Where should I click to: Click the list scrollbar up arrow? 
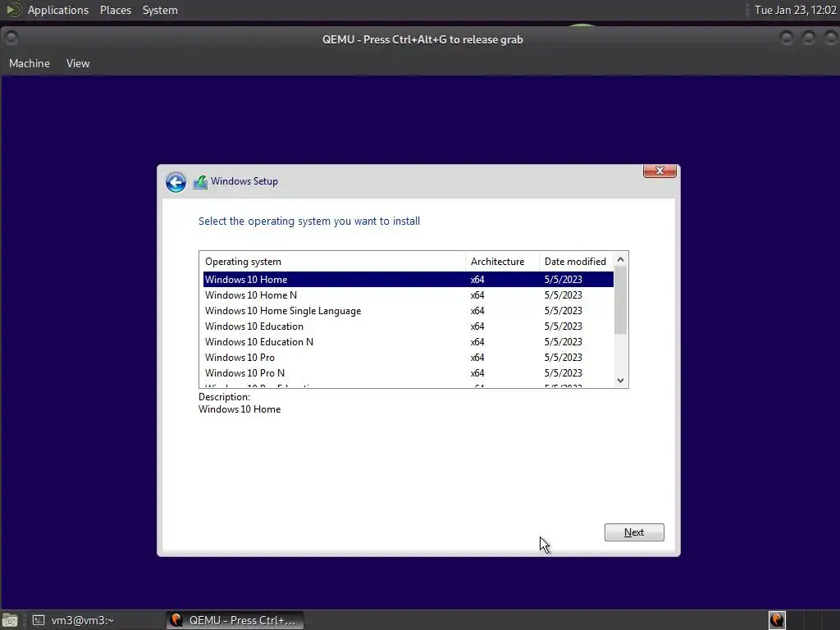click(620, 259)
